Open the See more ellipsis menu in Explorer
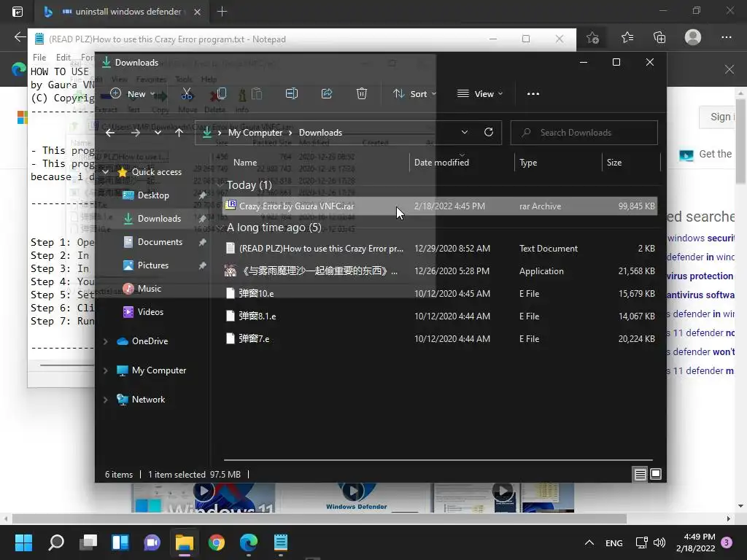 click(533, 94)
